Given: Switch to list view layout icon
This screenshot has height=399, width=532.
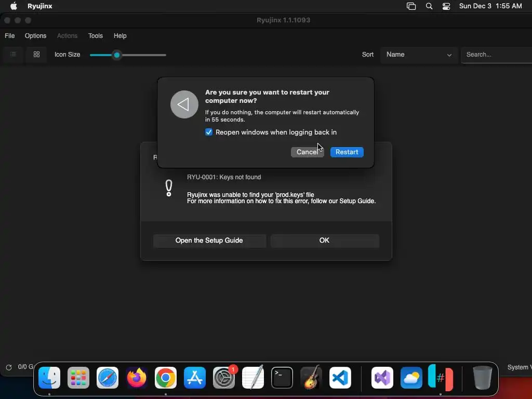Looking at the screenshot, I should click(x=13, y=54).
